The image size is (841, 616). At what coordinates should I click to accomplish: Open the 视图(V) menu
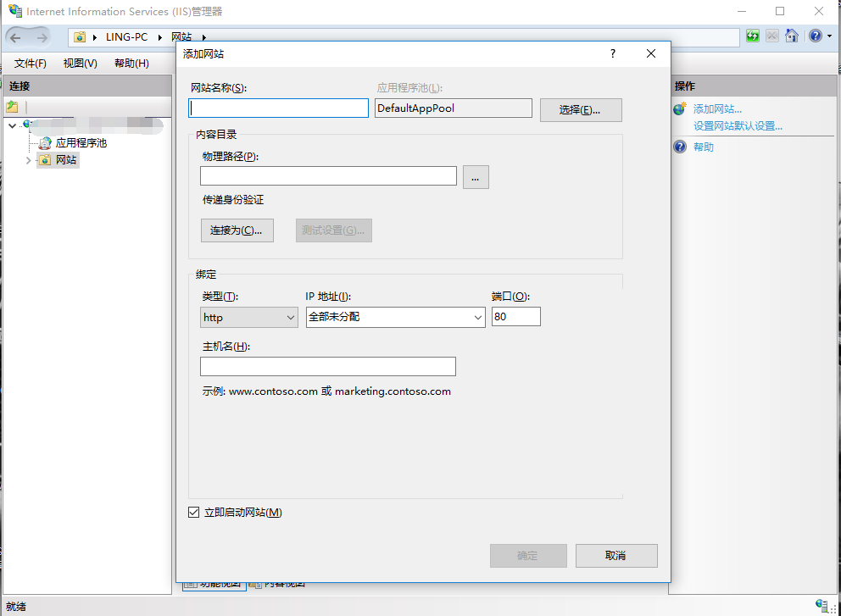pyautogui.click(x=80, y=64)
